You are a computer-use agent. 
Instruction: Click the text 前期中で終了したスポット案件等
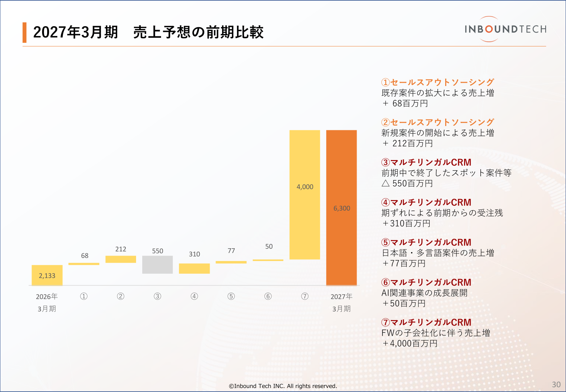(x=447, y=173)
